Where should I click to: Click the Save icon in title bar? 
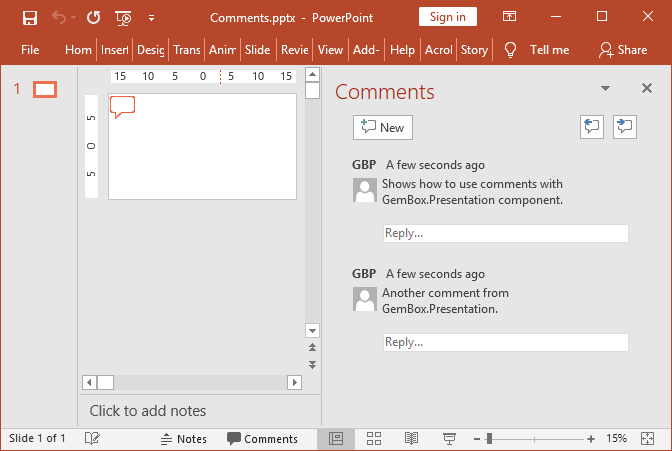(x=30, y=17)
